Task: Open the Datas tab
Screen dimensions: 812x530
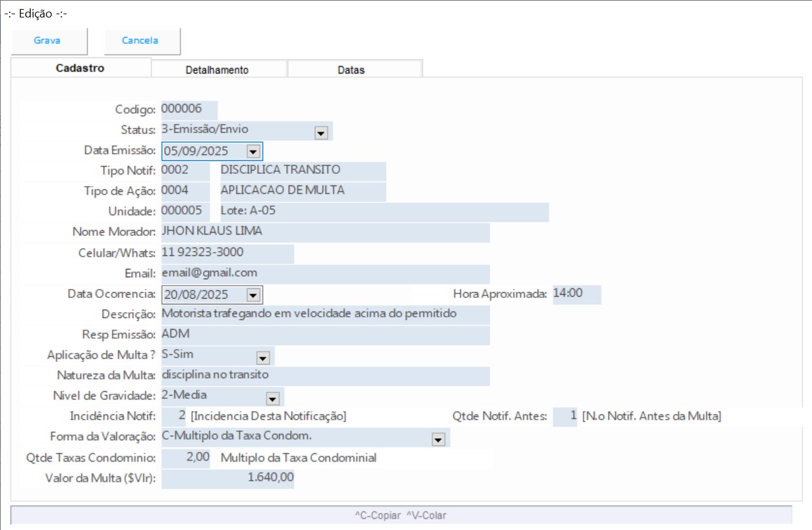Action: point(351,70)
